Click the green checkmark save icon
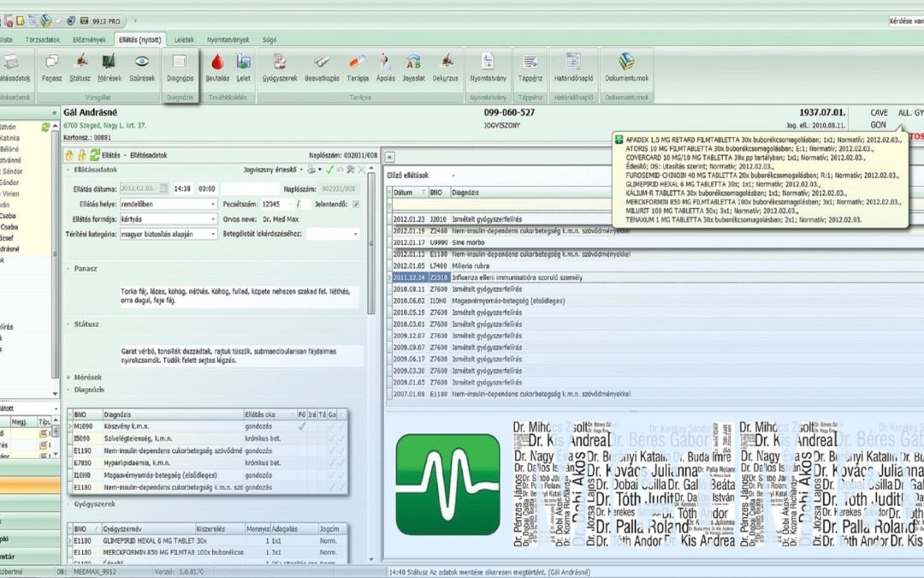 pos(329,170)
